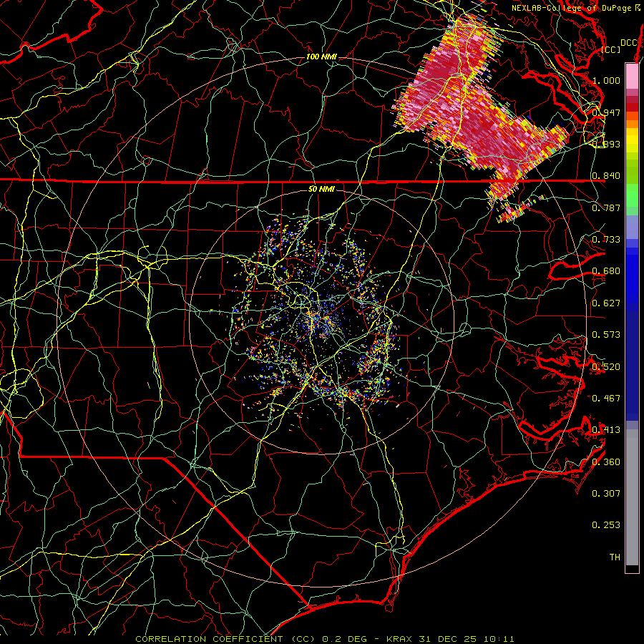The width and height of the screenshot is (644, 644).
Task: Click the [CC] units label above legend
Action: click(611, 49)
